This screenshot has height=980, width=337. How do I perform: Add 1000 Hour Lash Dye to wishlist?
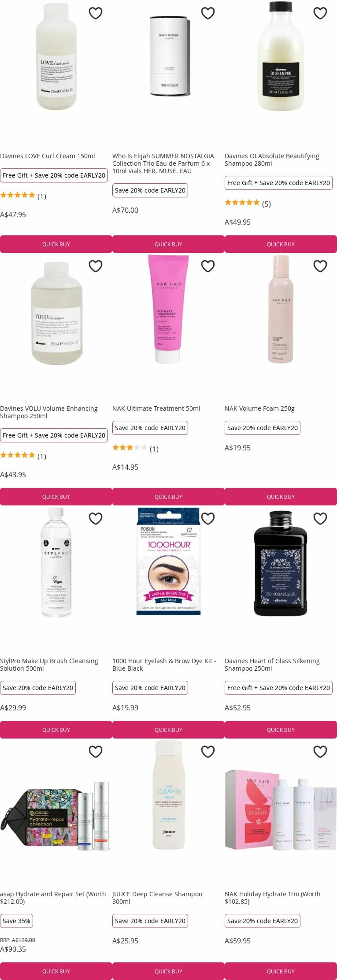pyautogui.click(x=208, y=518)
